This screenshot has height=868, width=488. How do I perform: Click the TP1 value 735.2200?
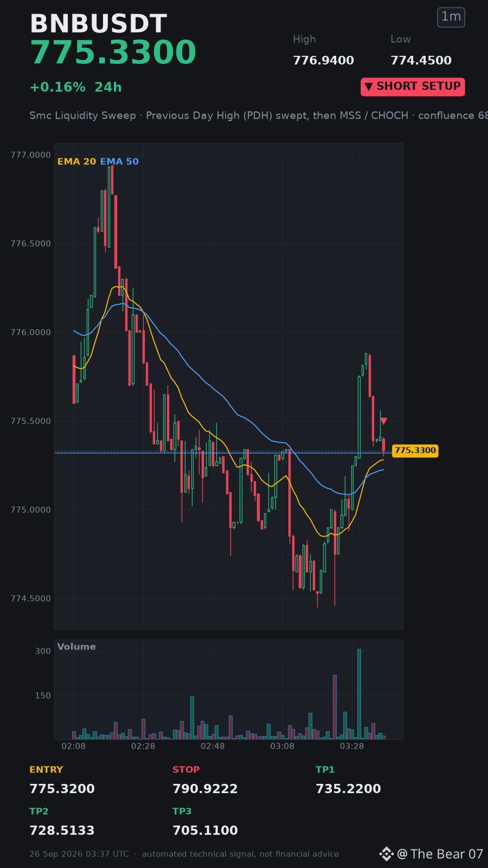click(348, 789)
